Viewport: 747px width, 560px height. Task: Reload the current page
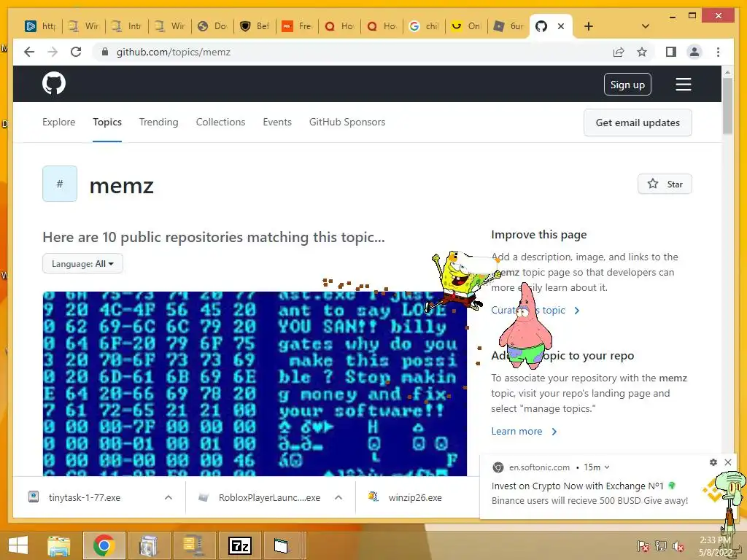76,52
